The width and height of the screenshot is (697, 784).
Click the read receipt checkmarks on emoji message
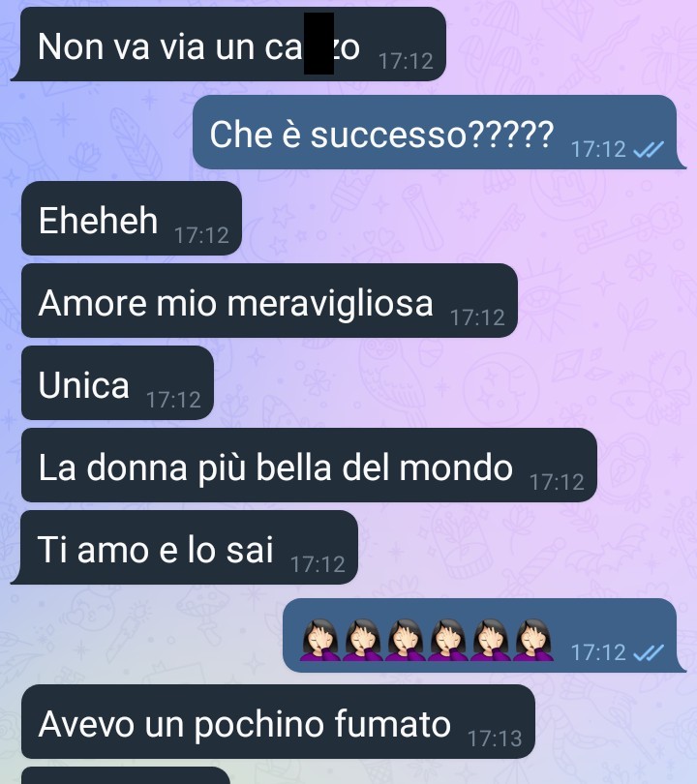click(x=649, y=652)
